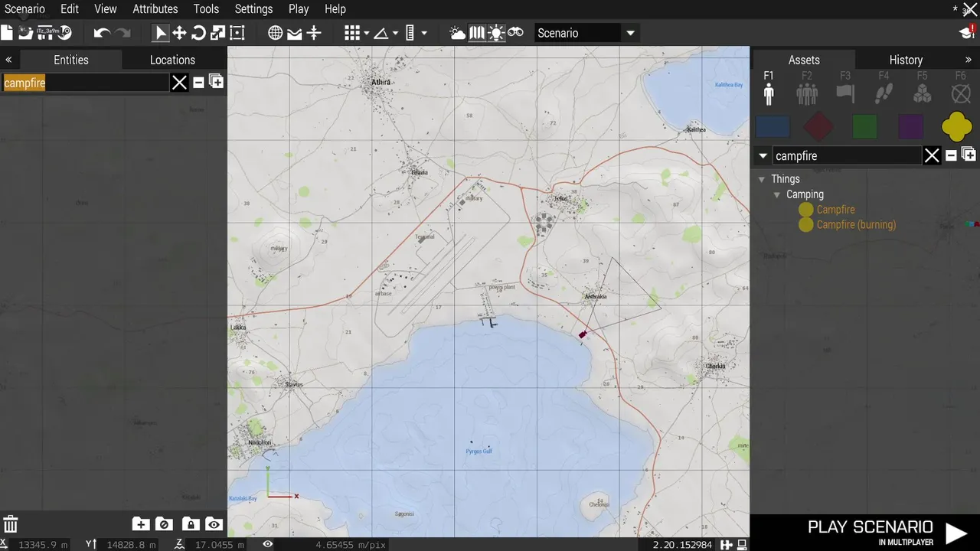Toggle the layer lock folder icon
980x551 pixels.
191,524
